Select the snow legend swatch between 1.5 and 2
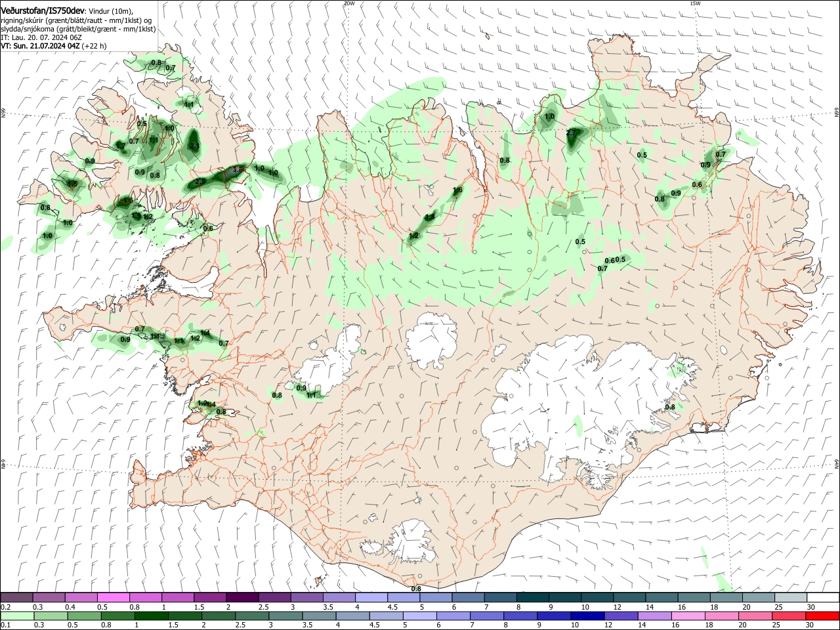Screen dimensions: 840x630 point(210,597)
